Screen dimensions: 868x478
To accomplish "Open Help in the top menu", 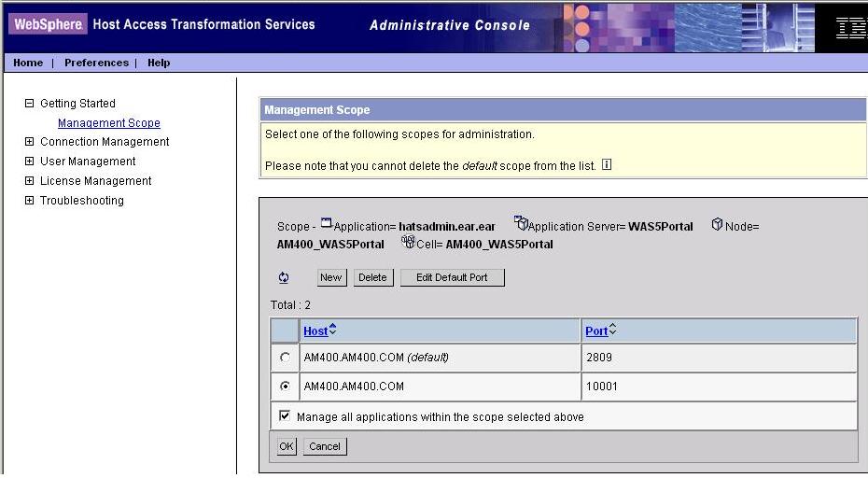I will pos(159,63).
